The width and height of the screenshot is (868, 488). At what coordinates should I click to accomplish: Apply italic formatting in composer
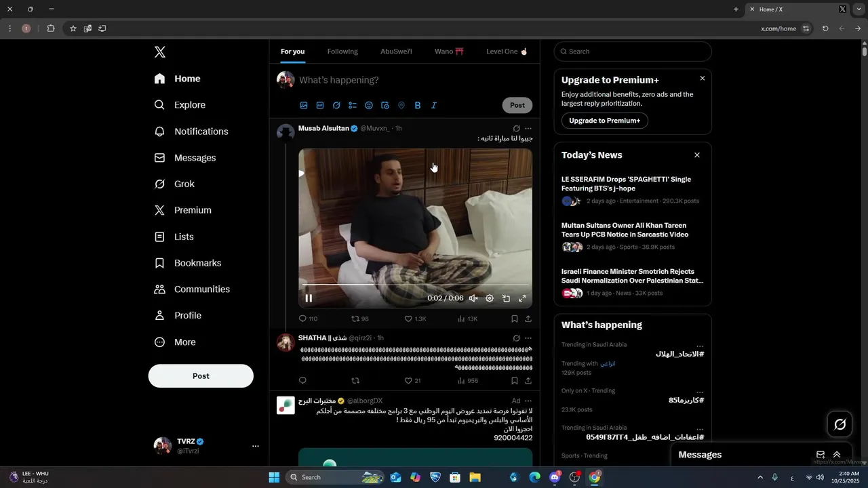(434, 106)
